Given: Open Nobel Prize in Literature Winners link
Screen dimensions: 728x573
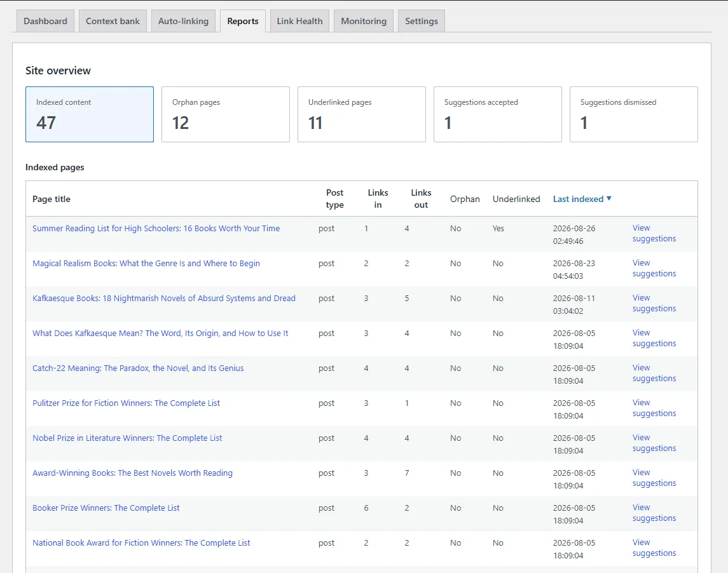Looking at the screenshot, I should 127,438.
